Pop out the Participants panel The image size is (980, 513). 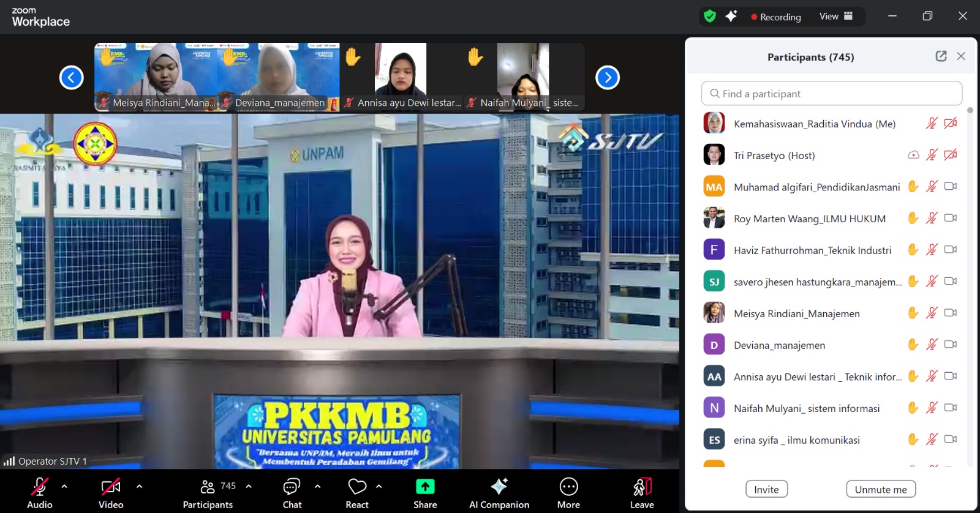coord(941,56)
